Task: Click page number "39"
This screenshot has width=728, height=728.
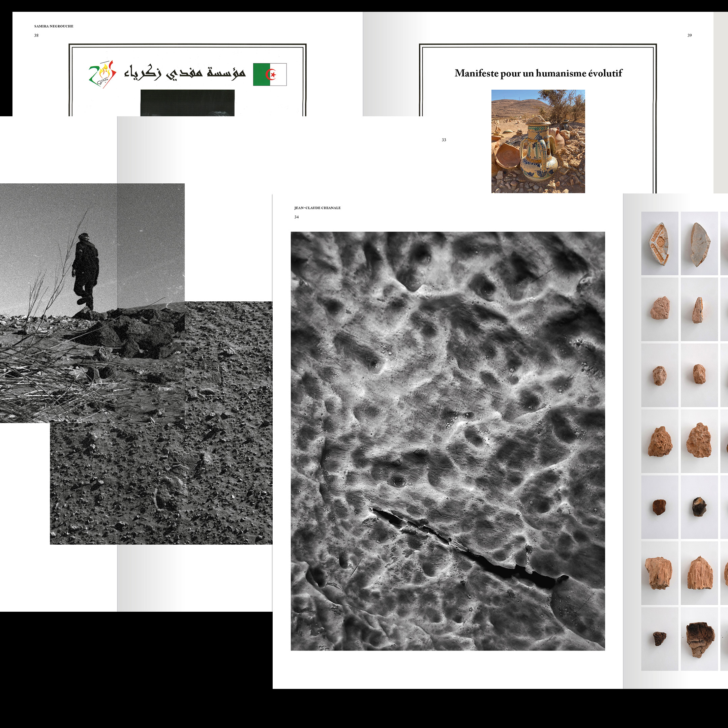Action: pos(689,35)
